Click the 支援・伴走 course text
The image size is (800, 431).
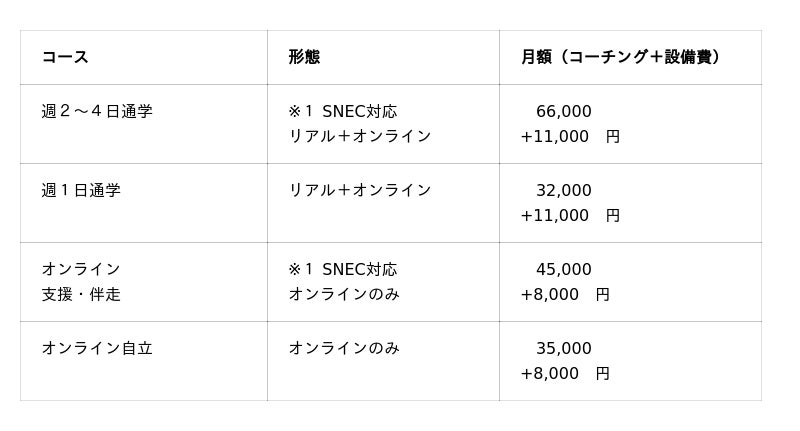click(x=81, y=294)
